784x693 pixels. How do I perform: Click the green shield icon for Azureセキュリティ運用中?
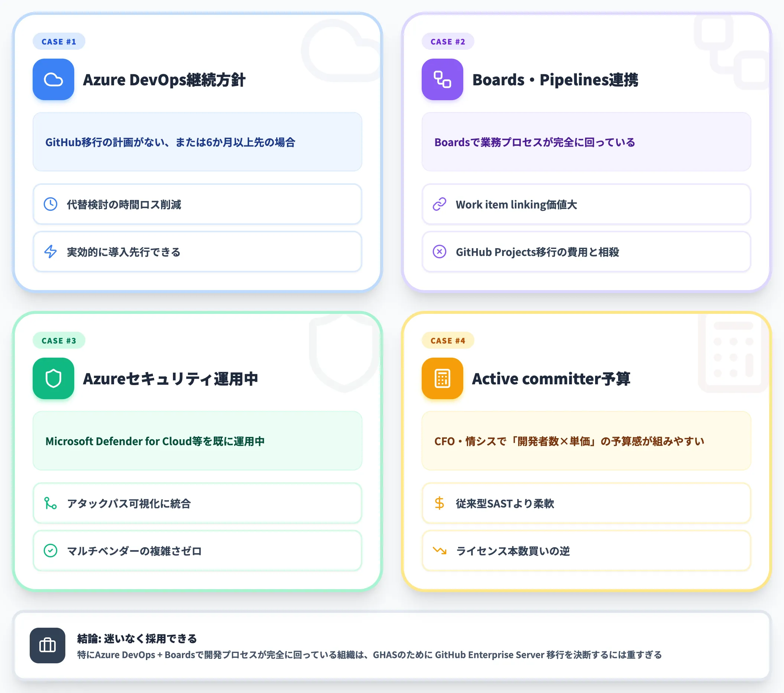pyautogui.click(x=53, y=378)
